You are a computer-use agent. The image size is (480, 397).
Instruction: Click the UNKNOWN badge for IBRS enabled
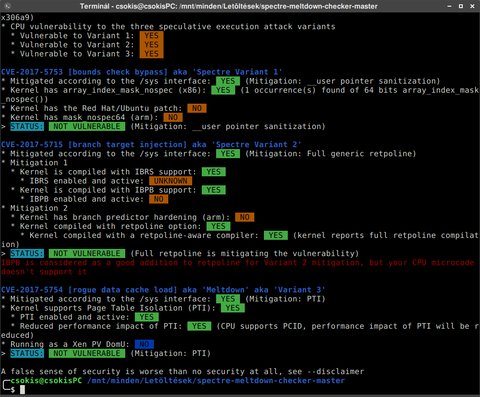tap(170, 181)
